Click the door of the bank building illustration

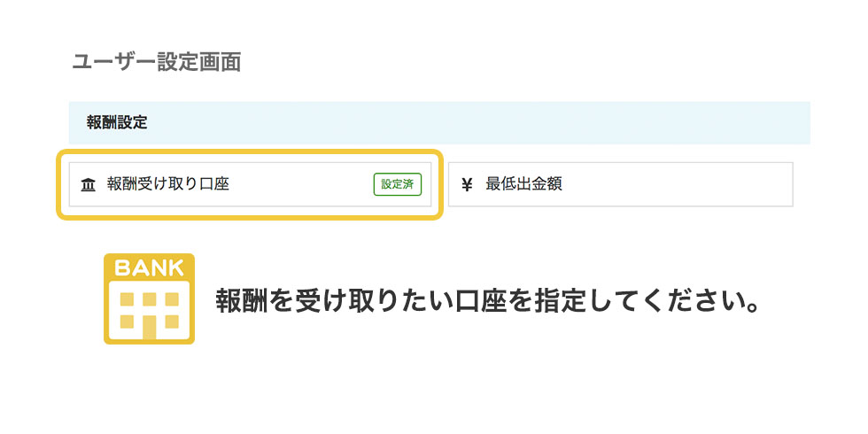(x=149, y=327)
